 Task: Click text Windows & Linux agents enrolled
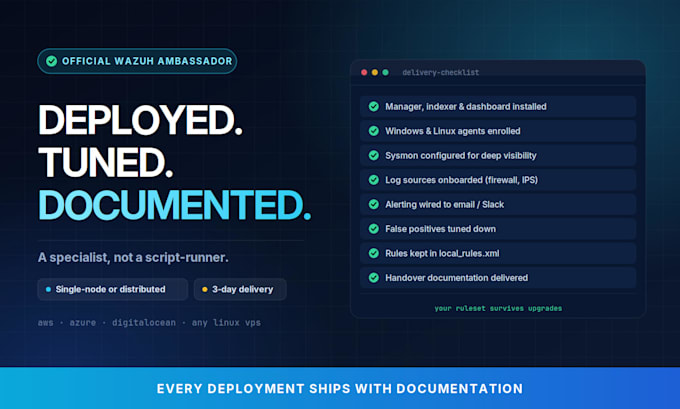point(453,131)
